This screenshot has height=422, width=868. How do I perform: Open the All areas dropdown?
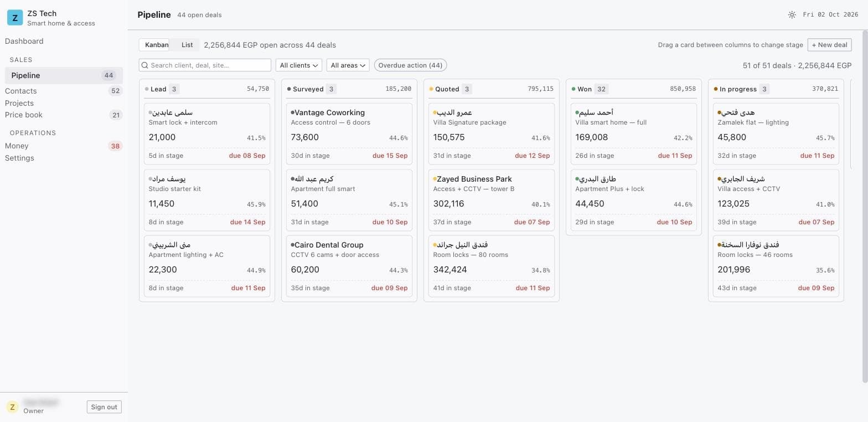click(x=348, y=65)
